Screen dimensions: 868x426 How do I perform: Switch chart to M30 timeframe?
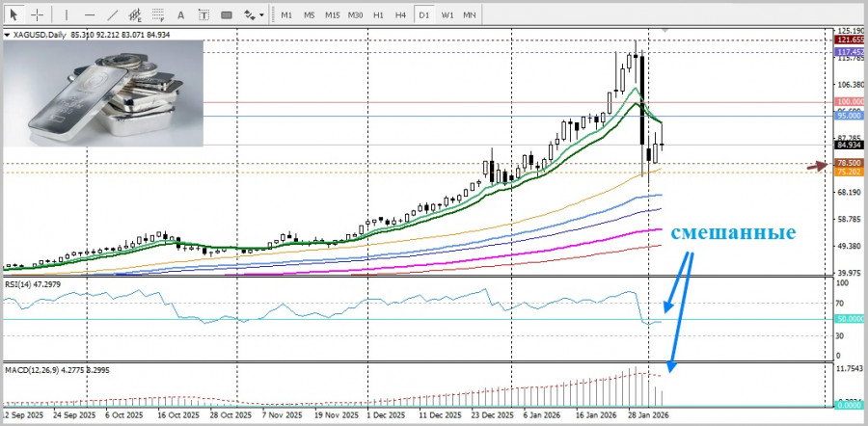(x=355, y=14)
